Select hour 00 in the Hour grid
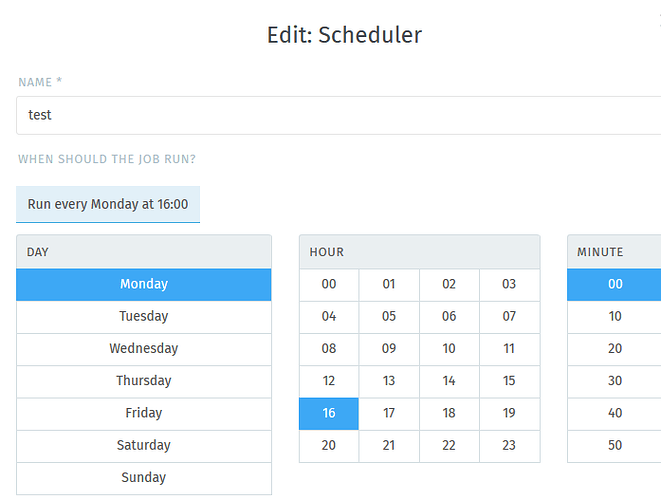The height and width of the screenshot is (500, 661). (x=329, y=285)
